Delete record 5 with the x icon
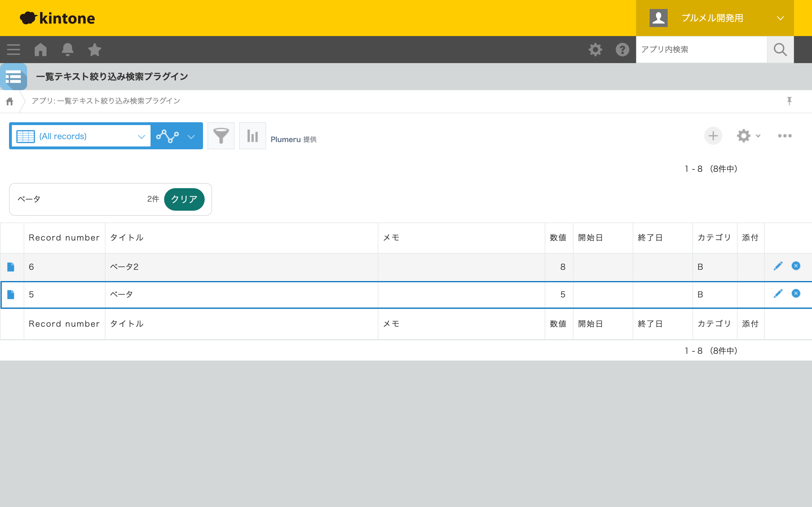This screenshot has width=812, height=507. (x=796, y=294)
